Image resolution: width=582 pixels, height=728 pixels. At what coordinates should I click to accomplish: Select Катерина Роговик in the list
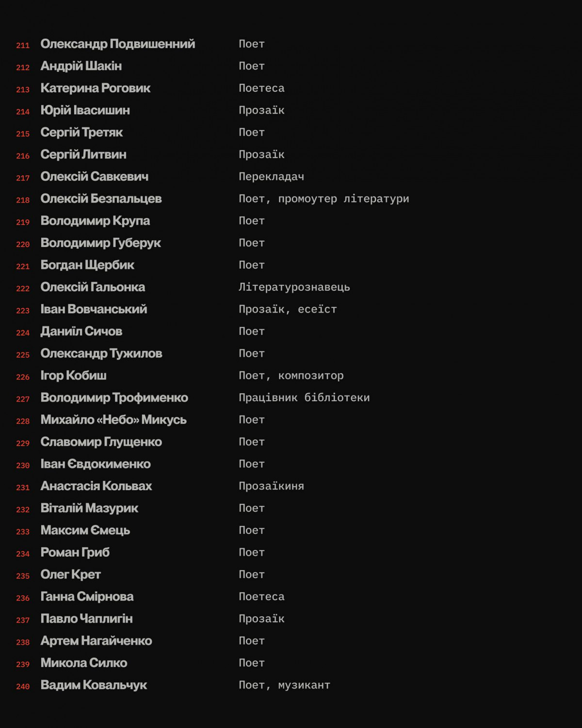point(96,88)
